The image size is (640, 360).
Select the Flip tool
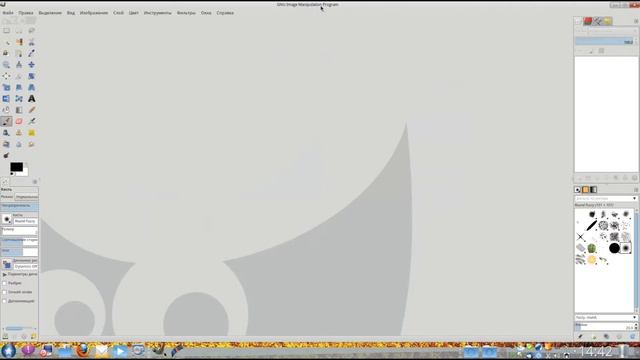pyautogui.click(x=7, y=99)
